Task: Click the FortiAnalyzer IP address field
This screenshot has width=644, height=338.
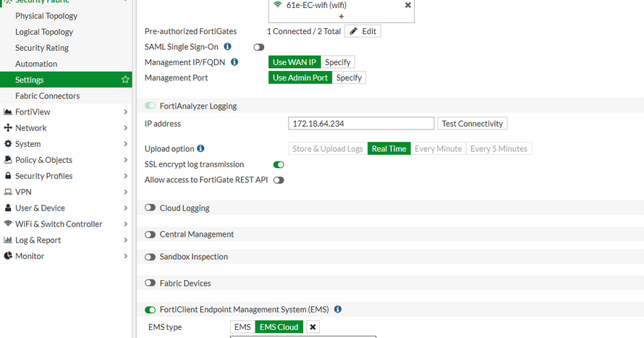Action: pos(361,124)
